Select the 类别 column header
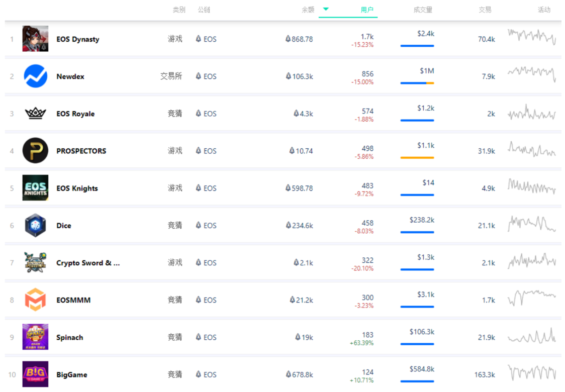 (x=179, y=10)
